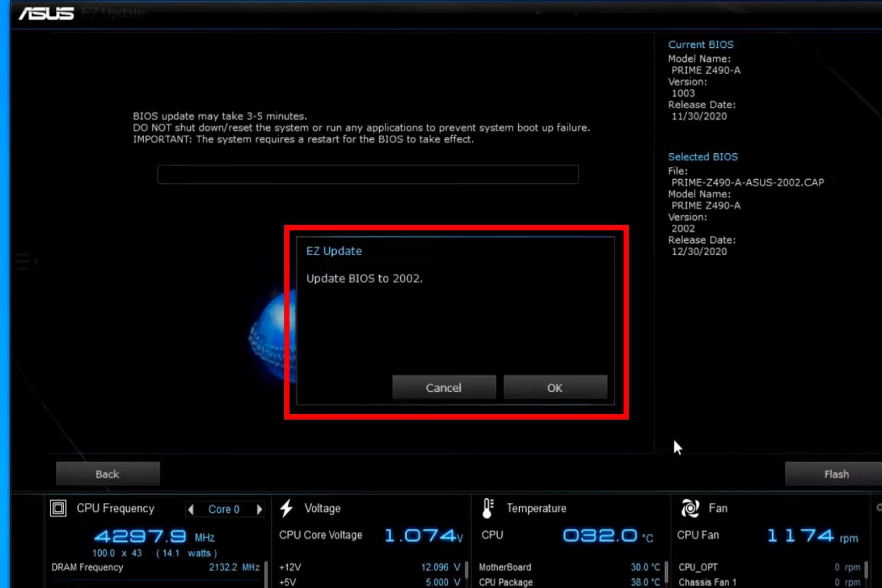Click the Fan spinner icon
This screenshot has width=882, height=588.
click(x=690, y=508)
